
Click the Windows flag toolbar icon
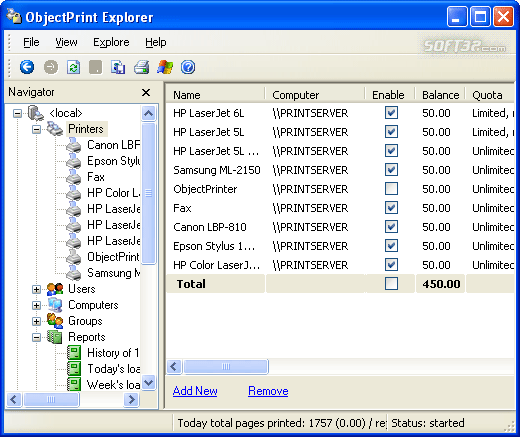point(165,67)
